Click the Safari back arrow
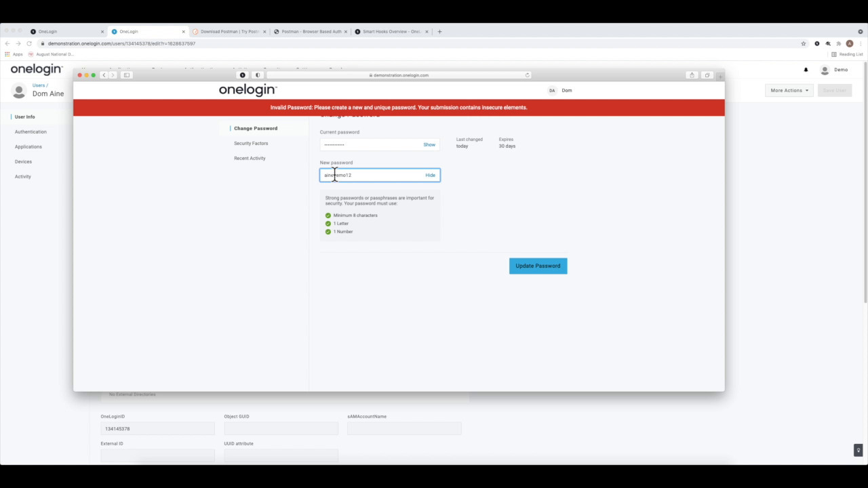Viewport: 868px width, 488px height. click(104, 75)
